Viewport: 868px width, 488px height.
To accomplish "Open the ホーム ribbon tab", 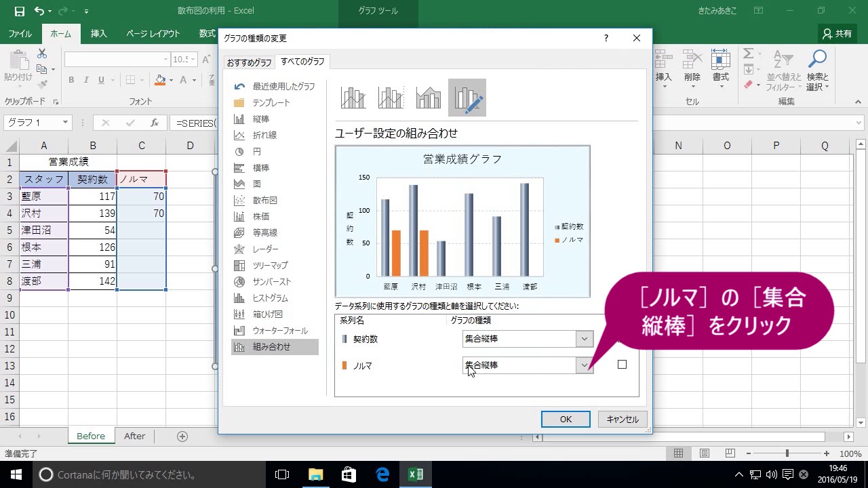I will tap(60, 34).
